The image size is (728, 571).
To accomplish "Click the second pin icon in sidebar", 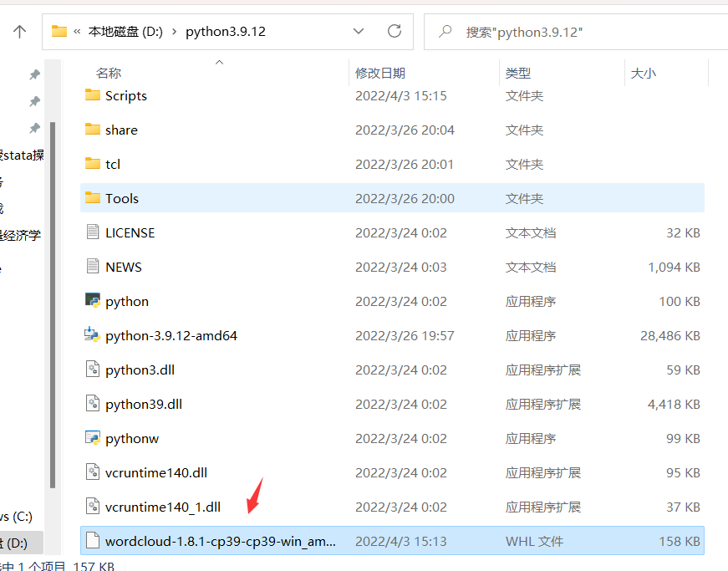I will click(34, 101).
